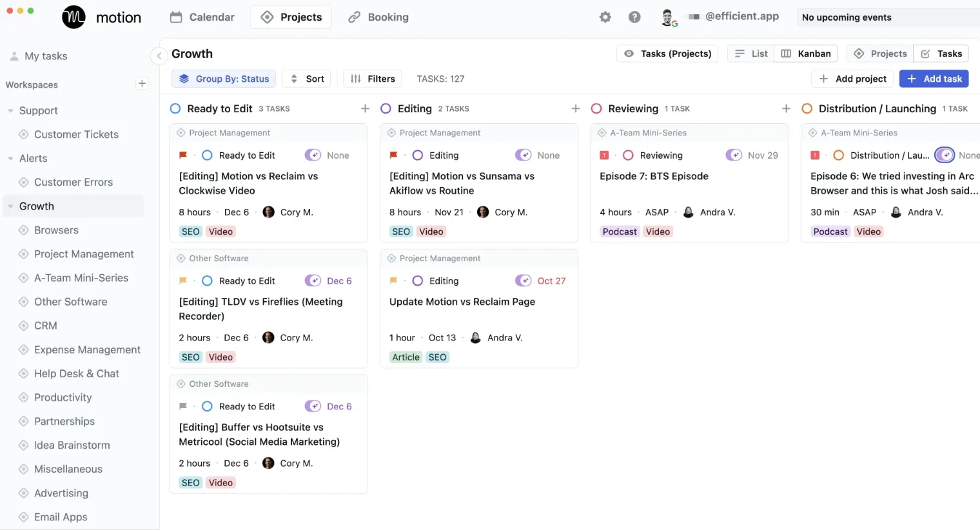Click yellow priority flag on TLDV vs Fireflies card
Image resolution: width=980 pixels, height=530 pixels.
tap(183, 281)
